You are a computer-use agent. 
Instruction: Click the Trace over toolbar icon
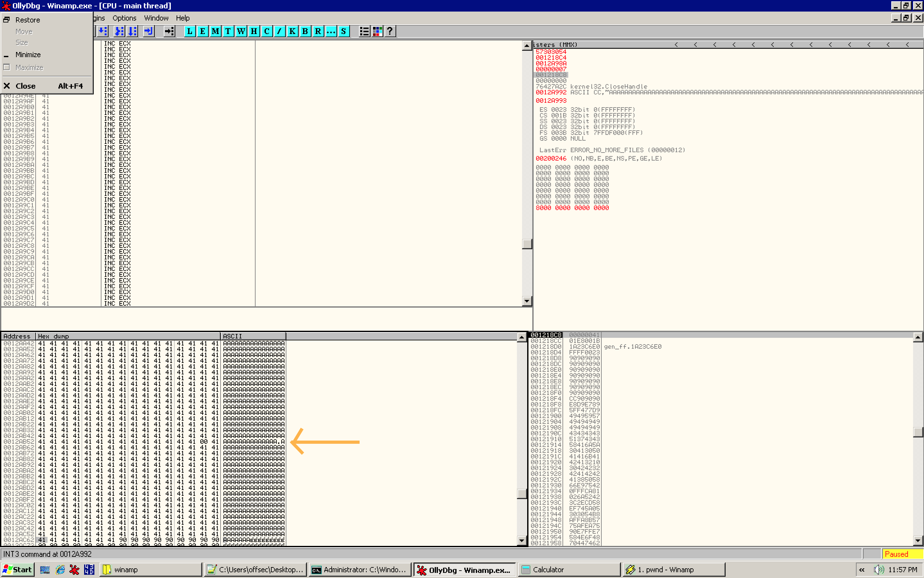pos(132,31)
